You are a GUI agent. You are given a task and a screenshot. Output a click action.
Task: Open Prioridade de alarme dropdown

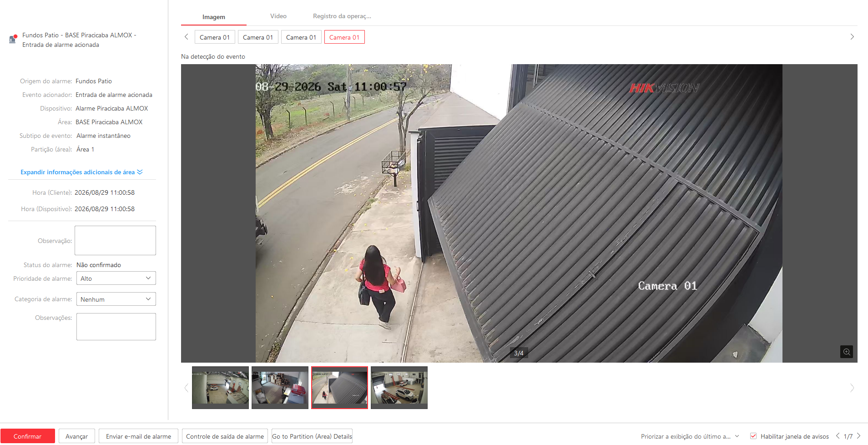(x=116, y=278)
